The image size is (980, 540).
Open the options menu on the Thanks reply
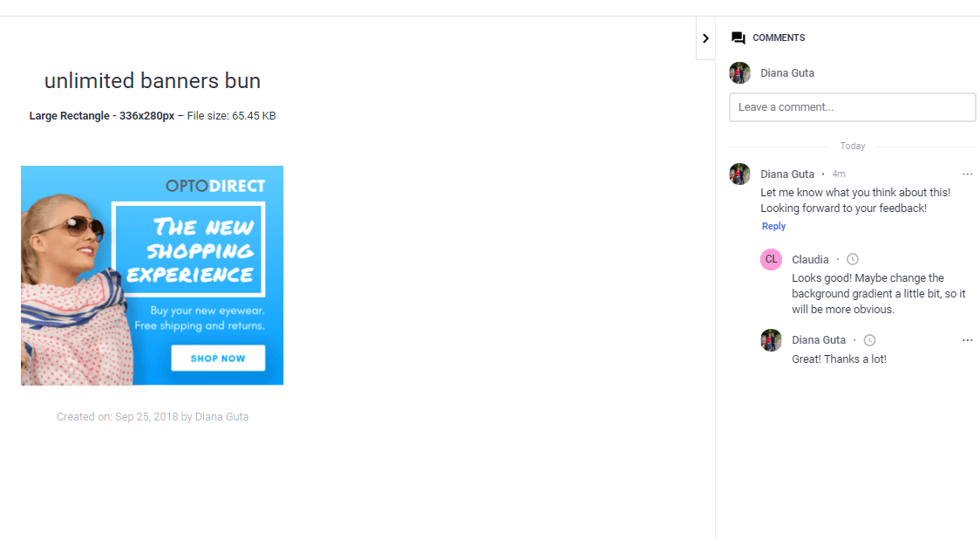coord(968,340)
